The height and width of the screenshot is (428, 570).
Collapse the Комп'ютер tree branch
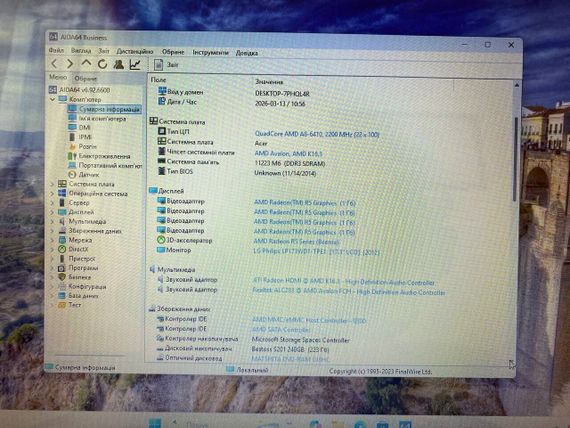[x=53, y=99]
